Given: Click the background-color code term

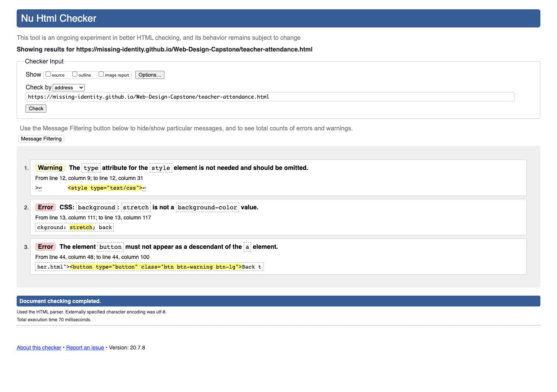Looking at the screenshot, I should pos(207,207).
